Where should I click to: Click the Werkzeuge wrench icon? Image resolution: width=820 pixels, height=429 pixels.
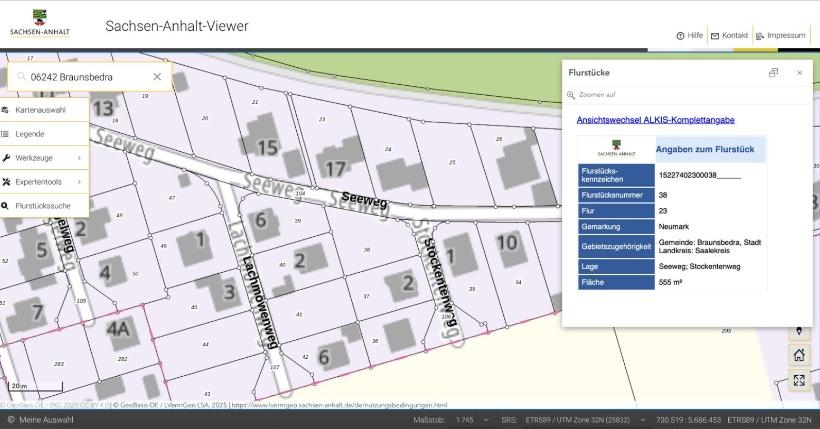pos(6,158)
